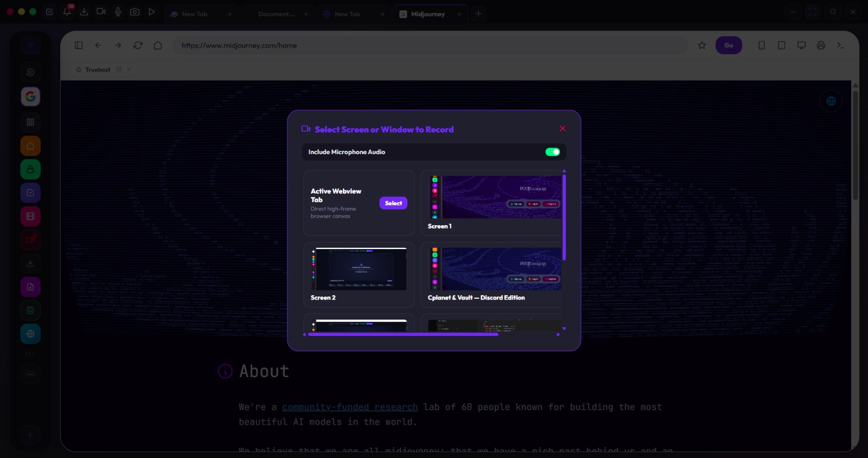Close the Document tab
Screen dimensions: 868x458
click(306, 14)
